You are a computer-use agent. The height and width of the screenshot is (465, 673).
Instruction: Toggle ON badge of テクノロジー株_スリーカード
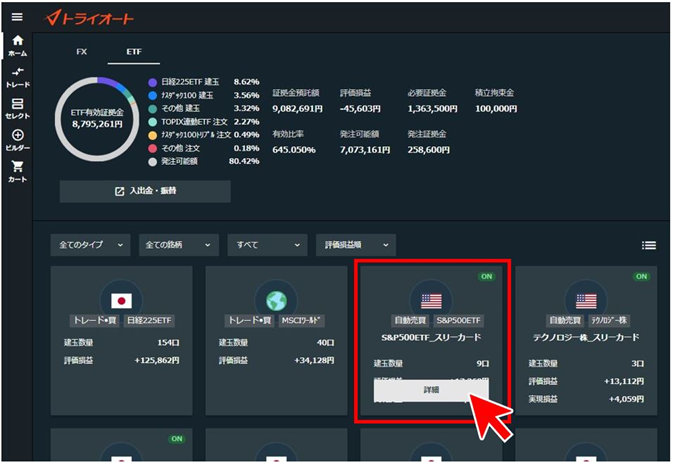pyautogui.click(x=641, y=277)
